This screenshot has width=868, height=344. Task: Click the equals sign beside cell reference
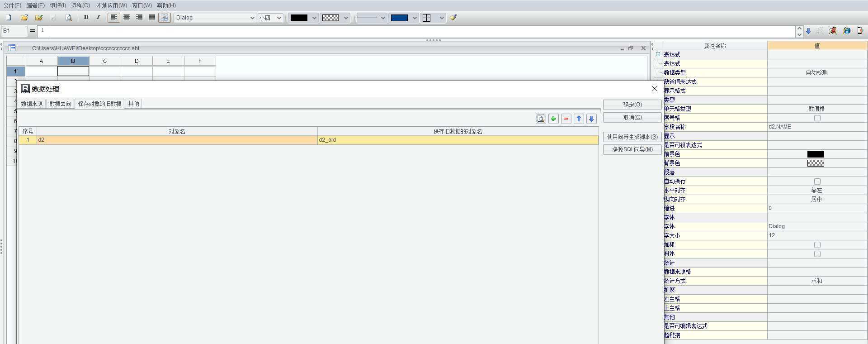33,31
